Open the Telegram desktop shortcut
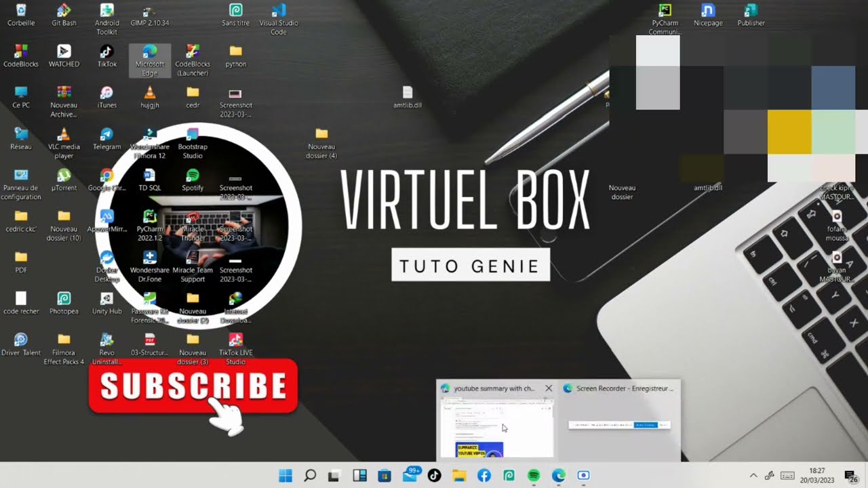The width and height of the screenshot is (868, 488). click(106, 139)
